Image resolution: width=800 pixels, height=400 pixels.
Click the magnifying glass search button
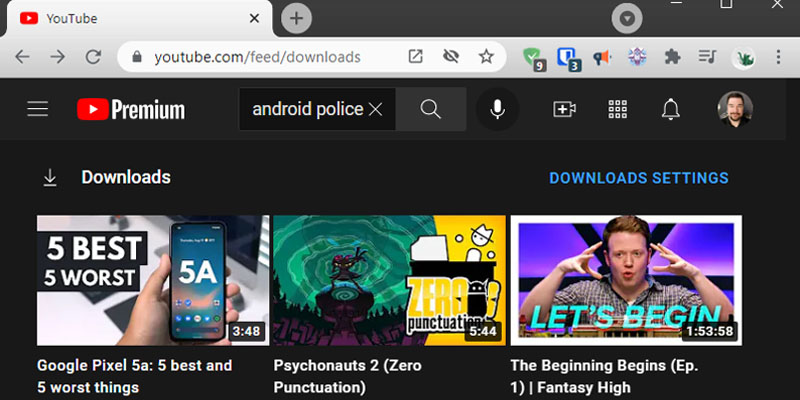431,109
